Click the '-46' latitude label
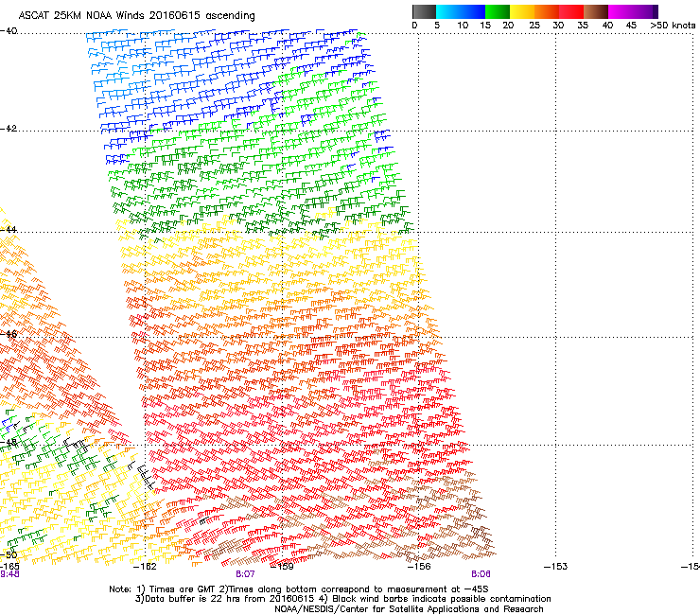This screenshot has width=700, height=615. pyautogui.click(x=9, y=334)
